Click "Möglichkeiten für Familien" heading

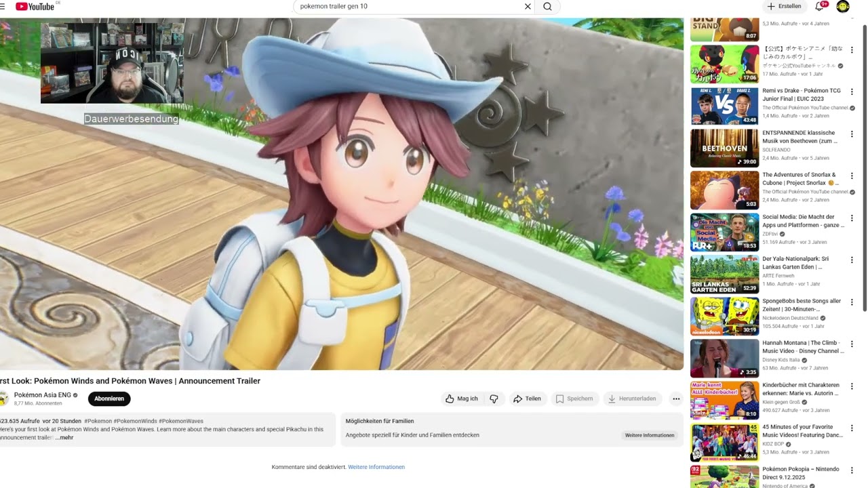point(380,421)
